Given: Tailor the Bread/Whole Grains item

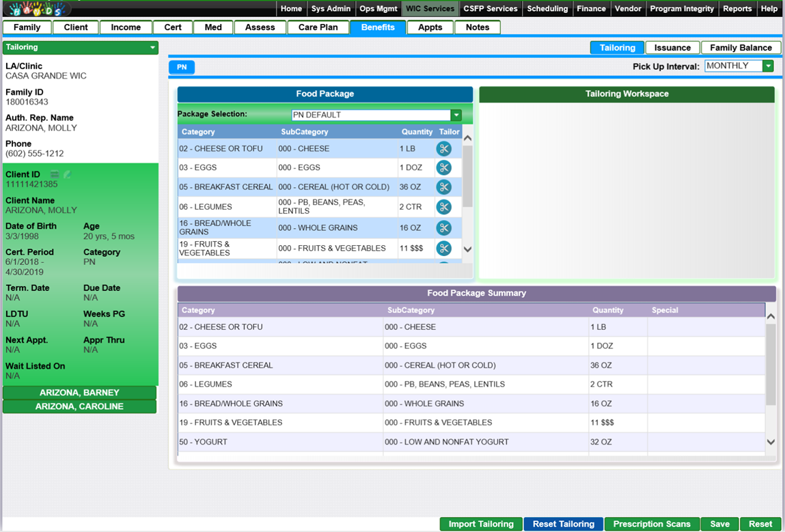Looking at the screenshot, I should (x=443, y=228).
